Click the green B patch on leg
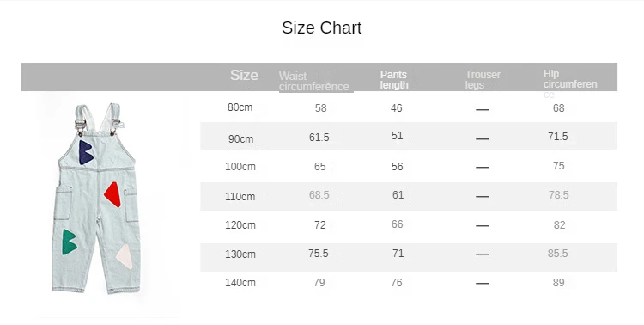 tap(70, 242)
